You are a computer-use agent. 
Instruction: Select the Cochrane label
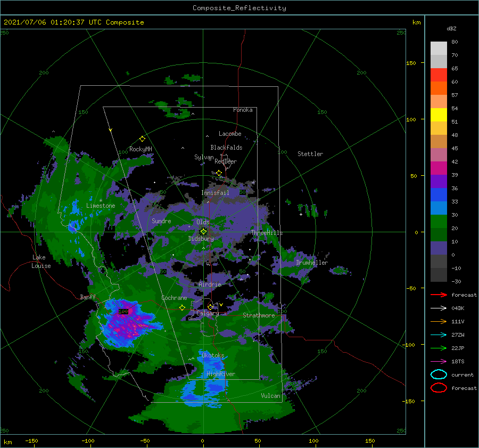pyautogui.click(x=174, y=298)
